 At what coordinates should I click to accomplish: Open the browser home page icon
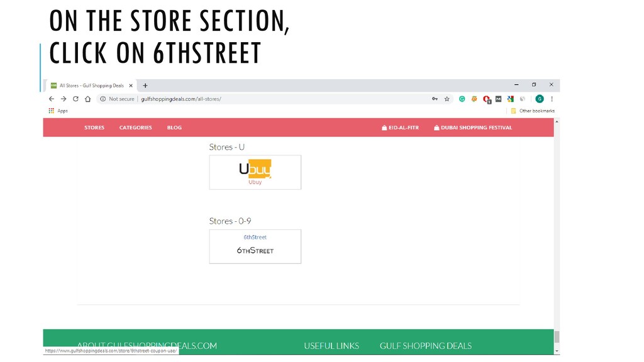coord(87,99)
